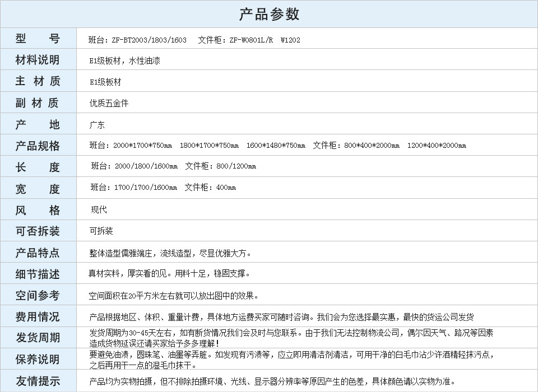538x392 pixels.
Task: Select the 产地 row label
Action: [x=38, y=124]
